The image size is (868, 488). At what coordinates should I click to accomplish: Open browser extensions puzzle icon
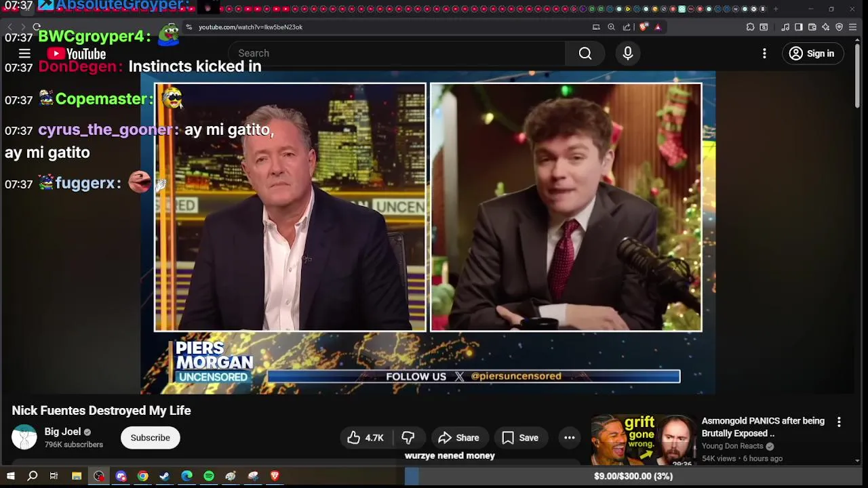click(x=750, y=27)
